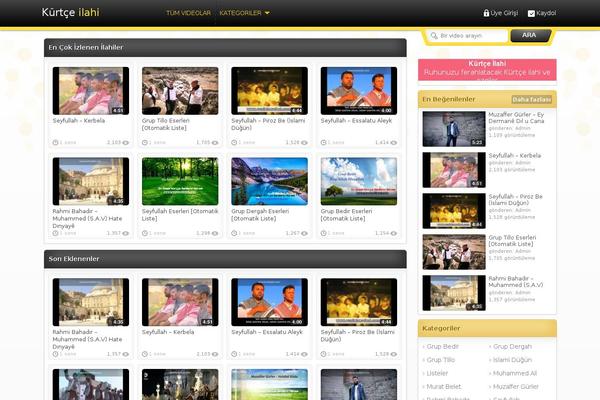
Task: Click eye views icon on Seyfullah - Kerbela top card
Action: [x=126, y=143]
